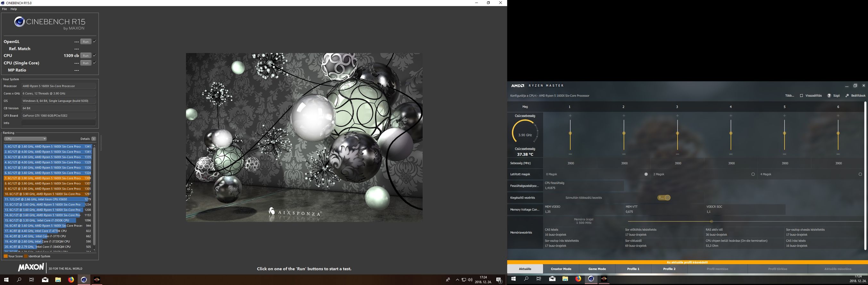Screen dimensions: 868x285
Task: Select the Intel Core i7-3840QM ranking row
Action: point(47,247)
